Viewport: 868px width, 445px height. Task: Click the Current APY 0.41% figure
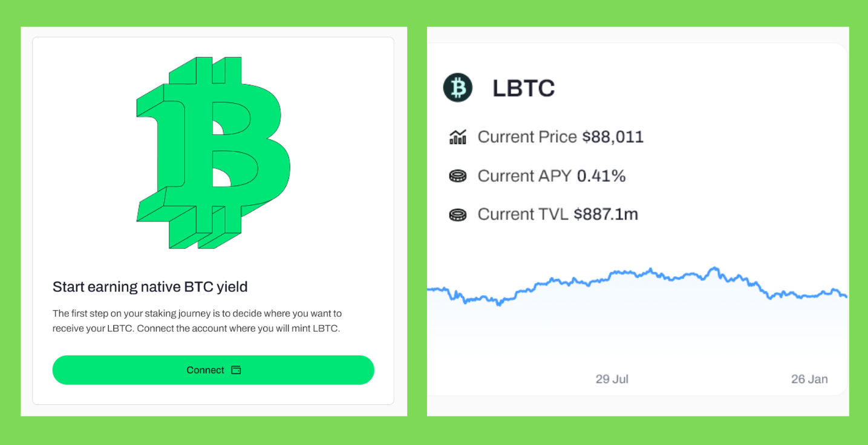point(552,176)
